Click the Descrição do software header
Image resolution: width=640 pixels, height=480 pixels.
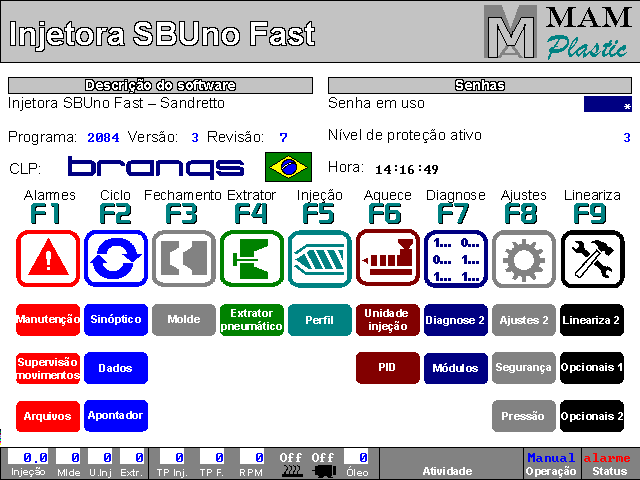point(160,85)
